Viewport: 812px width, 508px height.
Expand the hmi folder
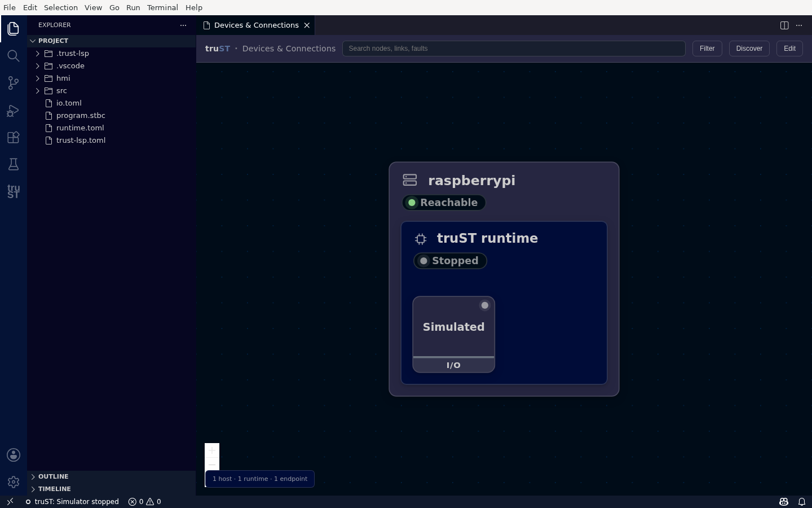point(38,78)
